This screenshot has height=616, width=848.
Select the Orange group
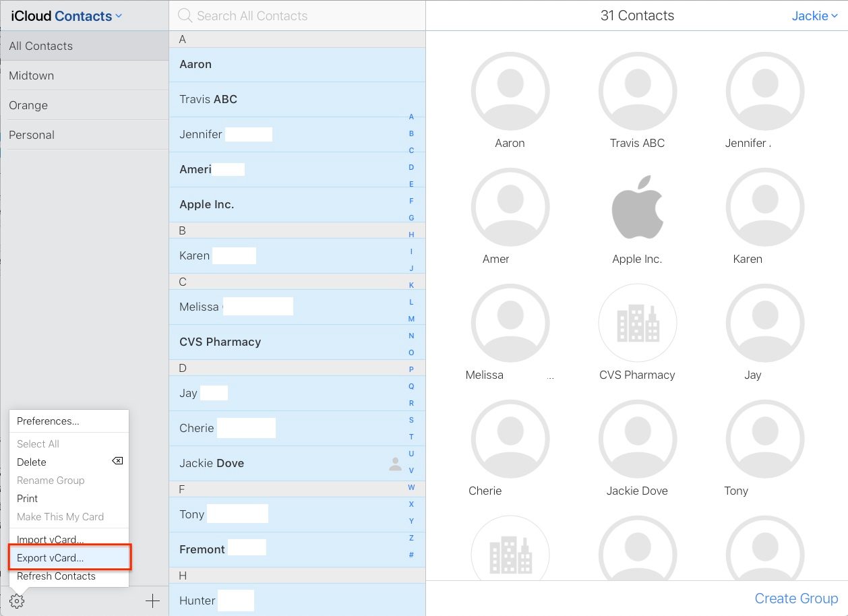click(84, 105)
